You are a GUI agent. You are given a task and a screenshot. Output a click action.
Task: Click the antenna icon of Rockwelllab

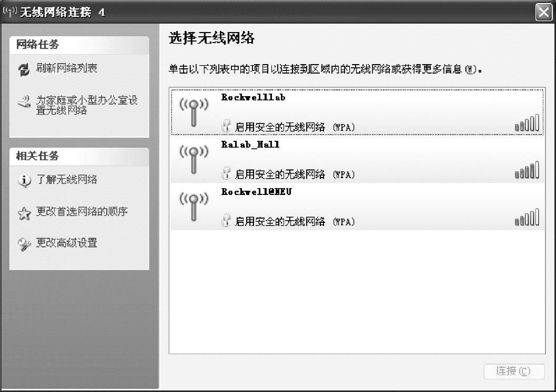click(x=194, y=112)
